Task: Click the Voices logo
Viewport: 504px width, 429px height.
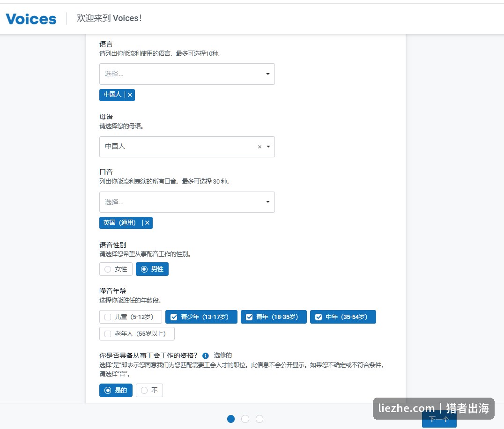Action: [31, 19]
